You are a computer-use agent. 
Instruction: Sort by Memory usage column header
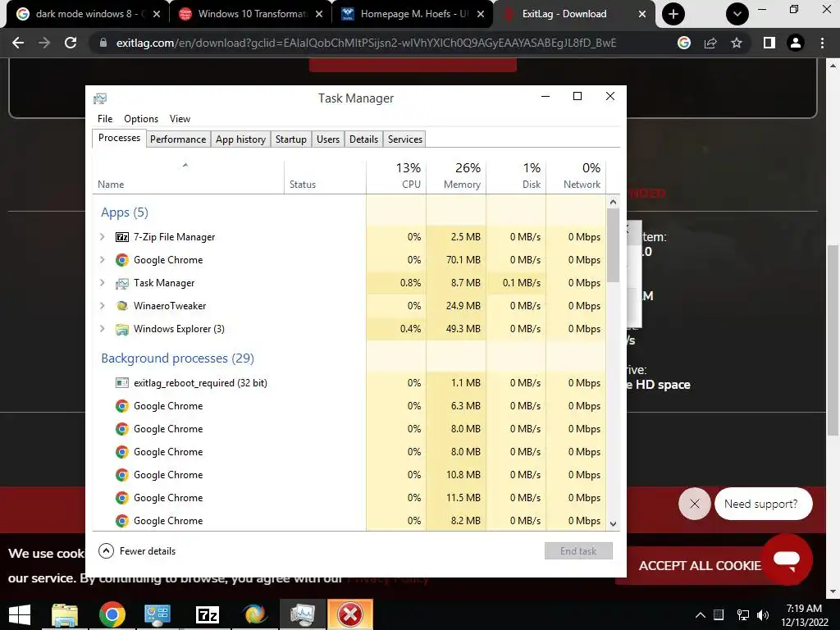coord(456,177)
